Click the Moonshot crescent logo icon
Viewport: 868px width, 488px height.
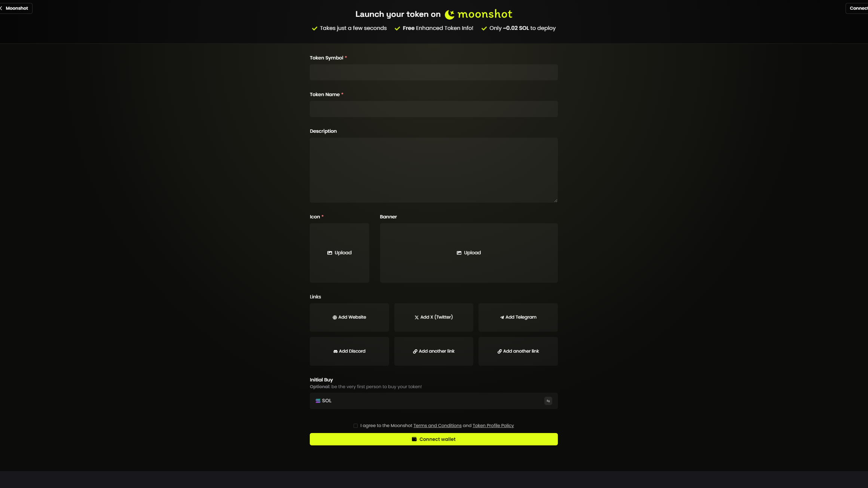click(449, 15)
